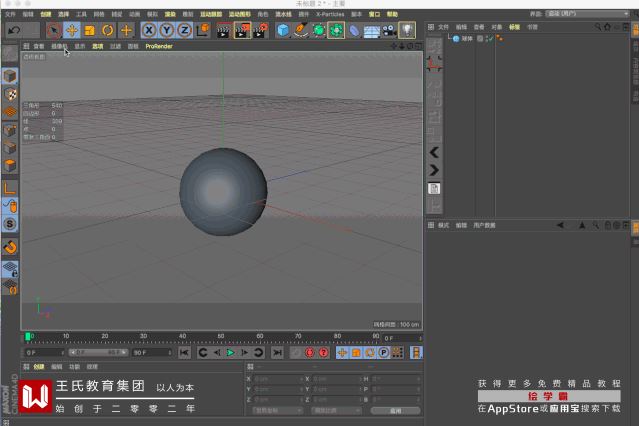Step one frame forward
This screenshot has height=426, width=639.
point(245,353)
